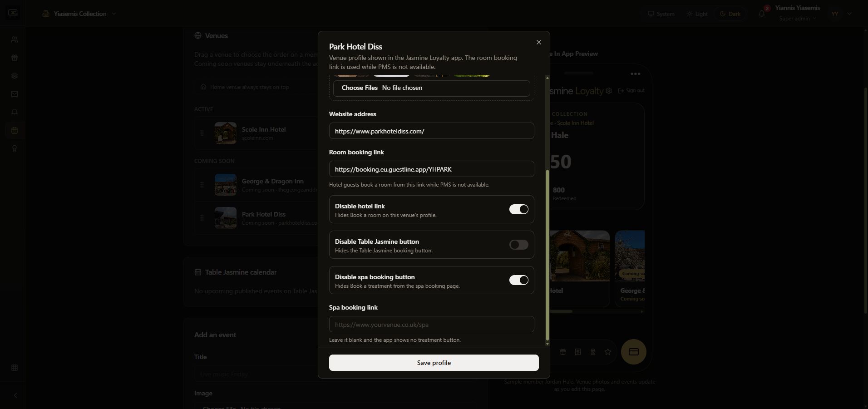Screen dimensions: 868x409
Task: Select the calendar icon in the sidebar
Action: (15, 130)
